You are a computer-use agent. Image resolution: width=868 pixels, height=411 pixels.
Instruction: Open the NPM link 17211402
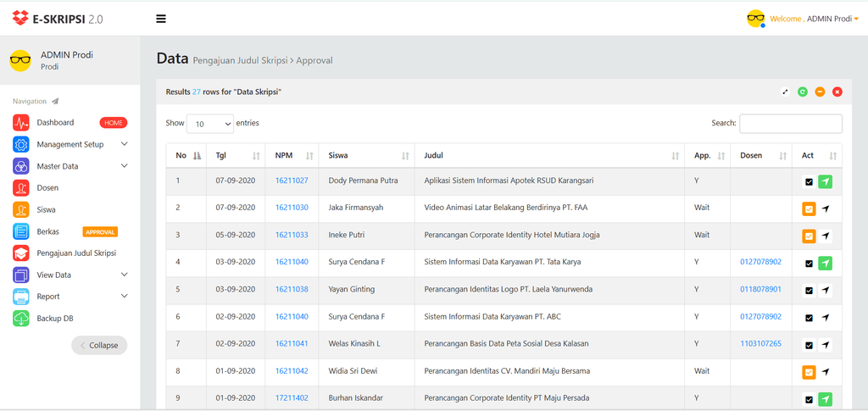click(x=292, y=397)
